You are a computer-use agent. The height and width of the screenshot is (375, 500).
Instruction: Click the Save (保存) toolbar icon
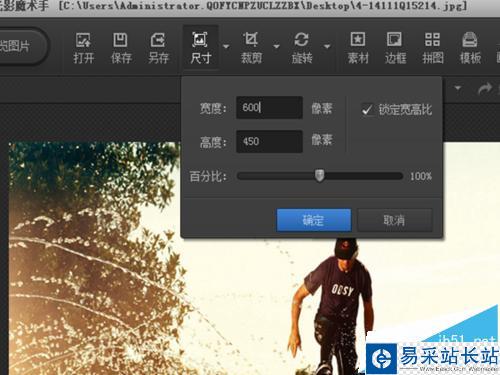(x=121, y=48)
